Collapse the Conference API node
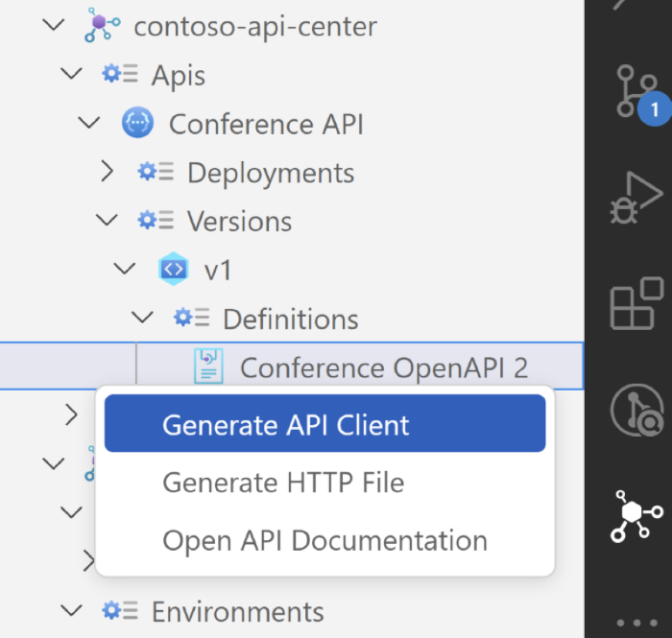Viewport: 672px width, 638px height. click(89, 123)
